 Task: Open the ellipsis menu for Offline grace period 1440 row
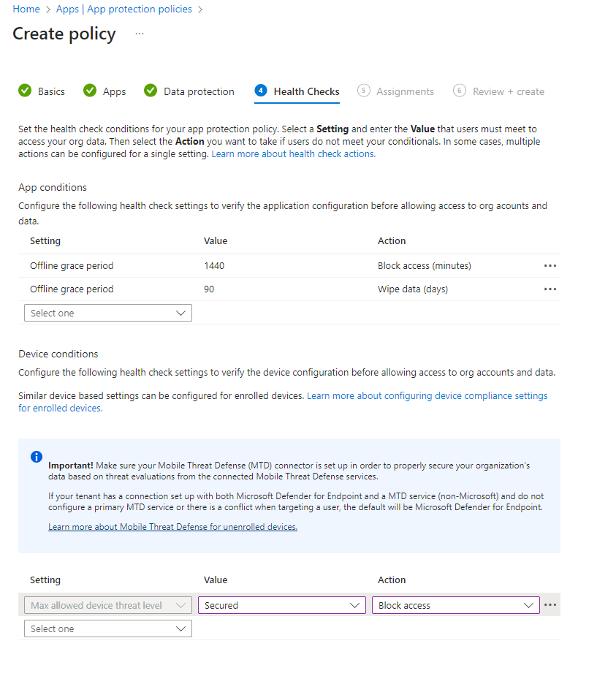point(551,265)
